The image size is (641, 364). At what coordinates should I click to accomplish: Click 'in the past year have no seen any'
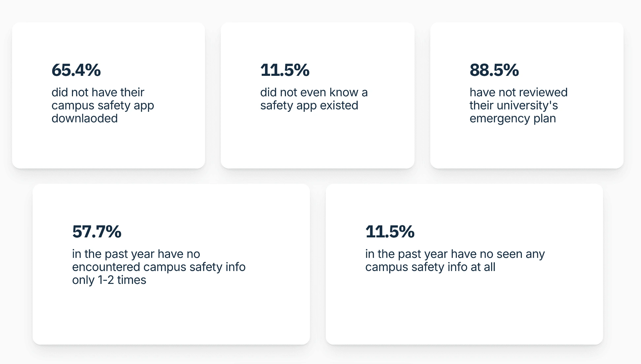tap(455, 254)
